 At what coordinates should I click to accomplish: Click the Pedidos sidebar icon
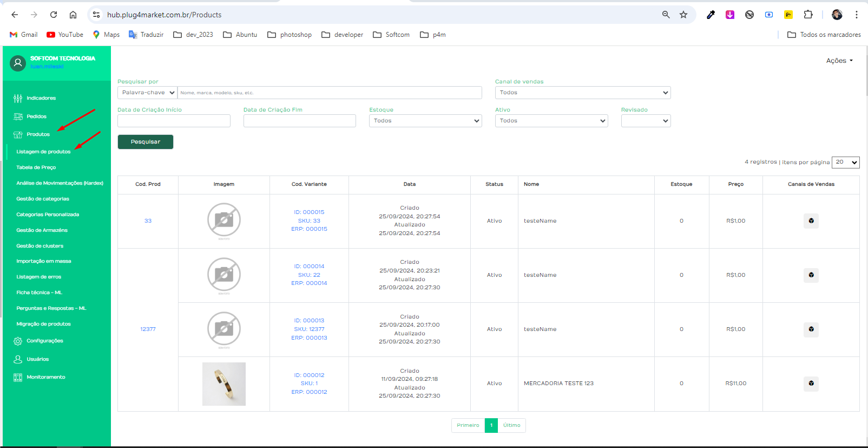pos(18,116)
